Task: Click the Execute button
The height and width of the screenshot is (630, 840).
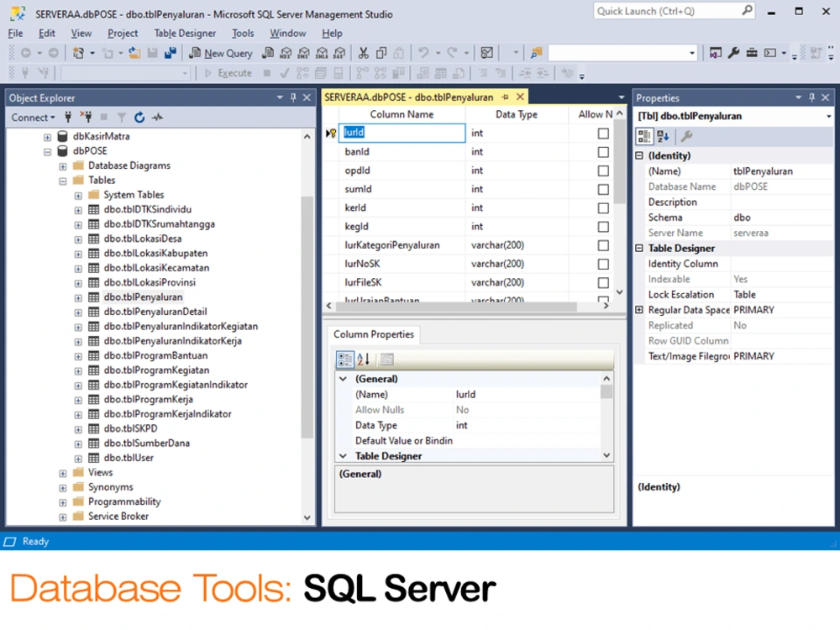Action: [x=228, y=73]
